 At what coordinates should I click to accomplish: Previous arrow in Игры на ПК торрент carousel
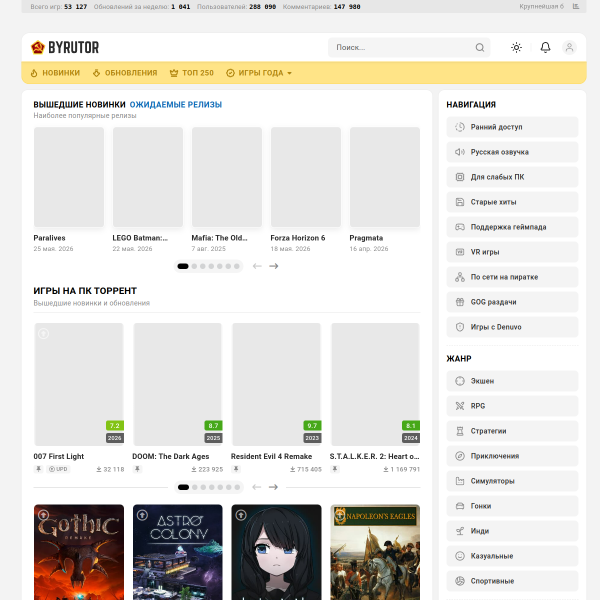pyautogui.click(x=257, y=487)
